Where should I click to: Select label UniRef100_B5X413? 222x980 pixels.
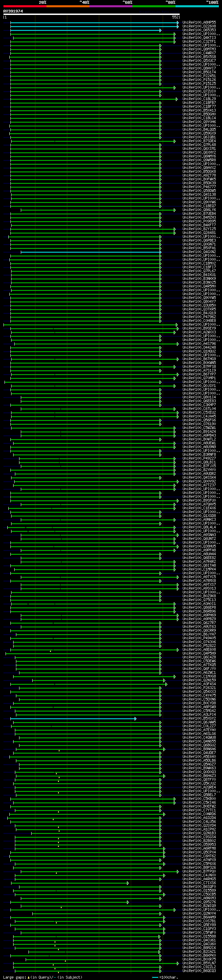tap(199, 110)
